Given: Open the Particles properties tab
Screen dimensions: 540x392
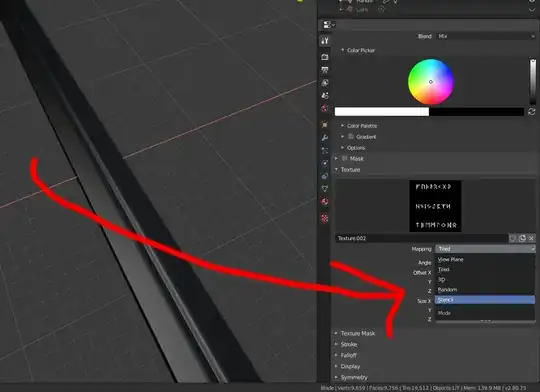Looking at the screenshot, I should pos(324,151).
